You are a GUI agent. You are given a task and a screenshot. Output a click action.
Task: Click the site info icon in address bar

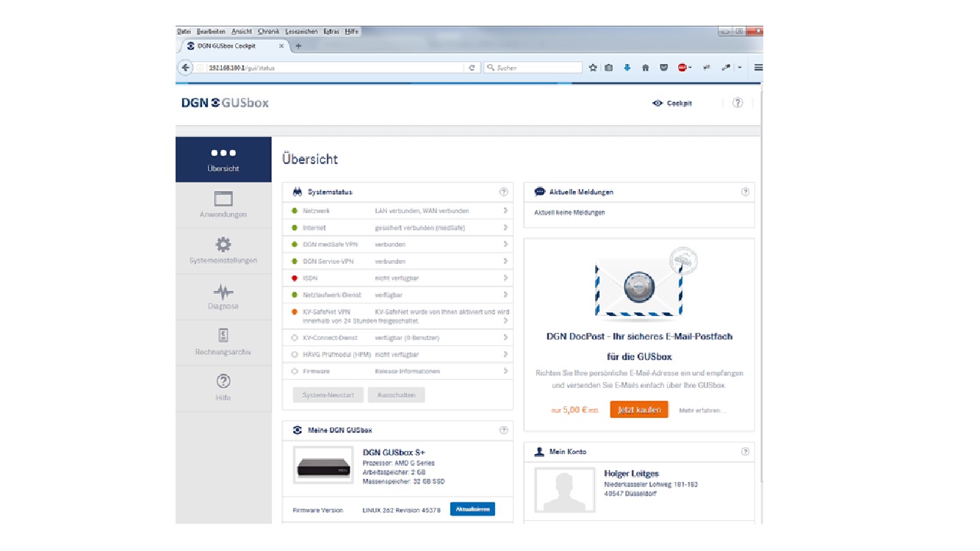coord(200,68)
